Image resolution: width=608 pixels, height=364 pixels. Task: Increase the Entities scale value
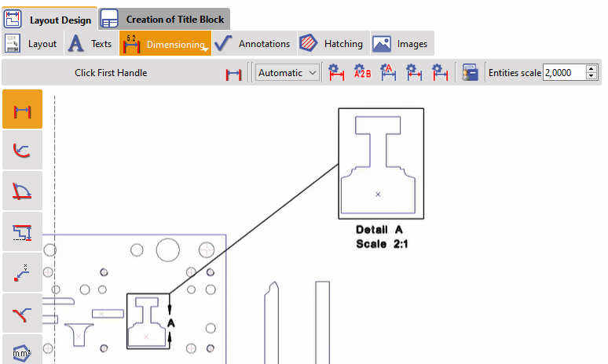click(x=592, y=69)
